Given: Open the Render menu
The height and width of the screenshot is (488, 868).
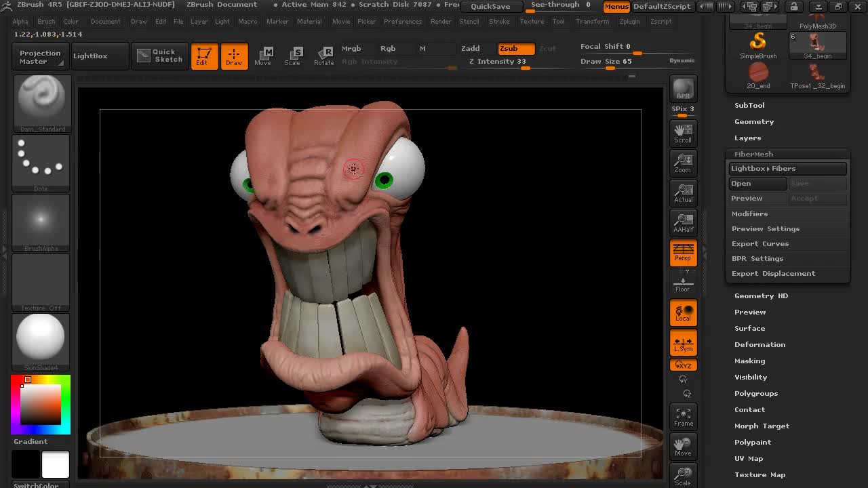Looking at the screenshot, I should click(441, 21).
